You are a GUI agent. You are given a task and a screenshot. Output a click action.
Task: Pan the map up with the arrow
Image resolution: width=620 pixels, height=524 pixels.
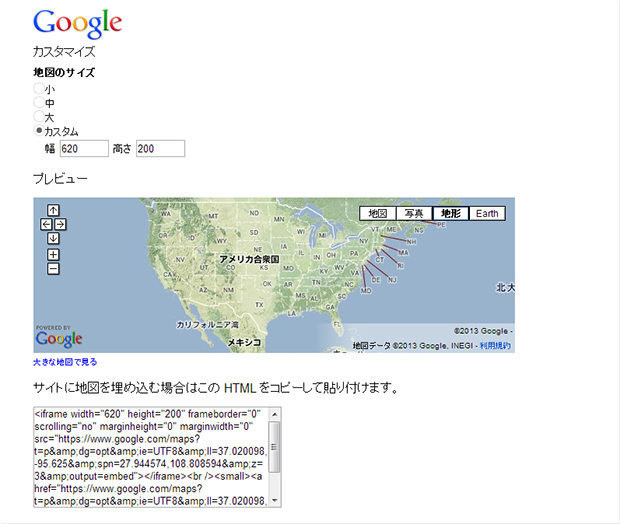[53, 210]
